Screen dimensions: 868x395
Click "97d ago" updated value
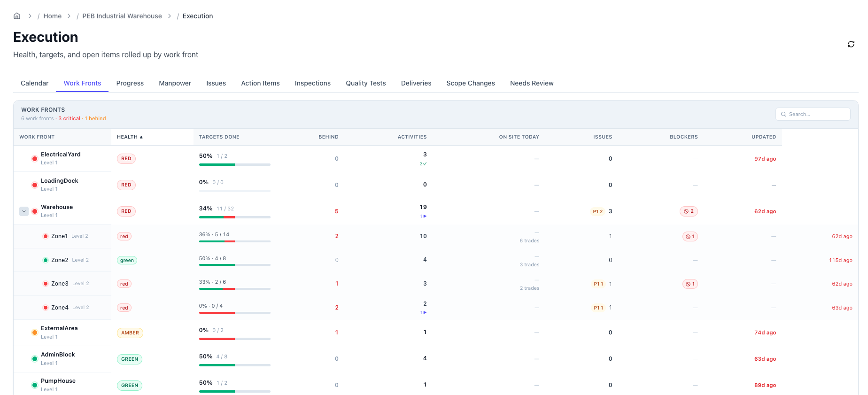(765, 159)
